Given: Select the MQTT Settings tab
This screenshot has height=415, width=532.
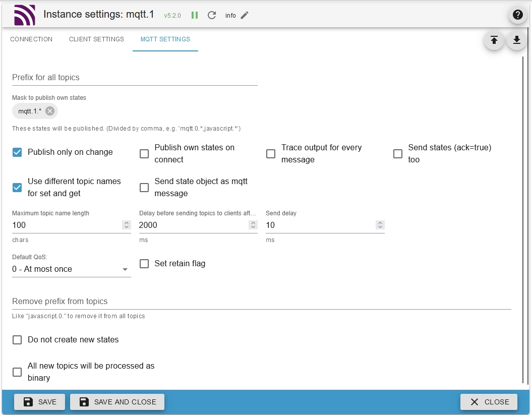Looking at the screenshot, I should pyautogui.click(x=165, y=39).
